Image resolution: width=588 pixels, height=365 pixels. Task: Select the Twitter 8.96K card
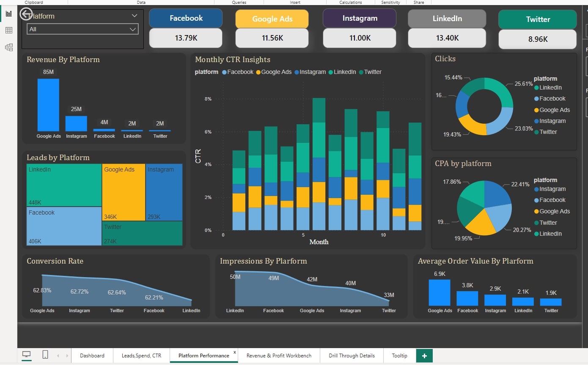[x=538, y=39]
